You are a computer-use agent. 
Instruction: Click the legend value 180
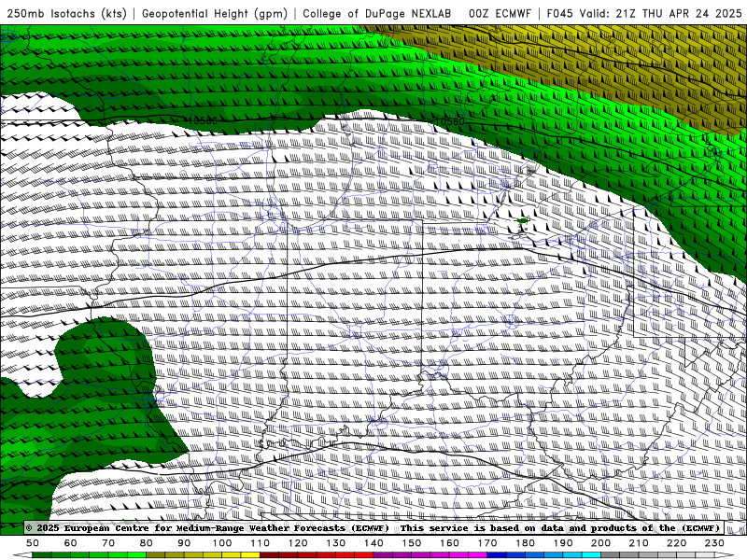point(525,543)
